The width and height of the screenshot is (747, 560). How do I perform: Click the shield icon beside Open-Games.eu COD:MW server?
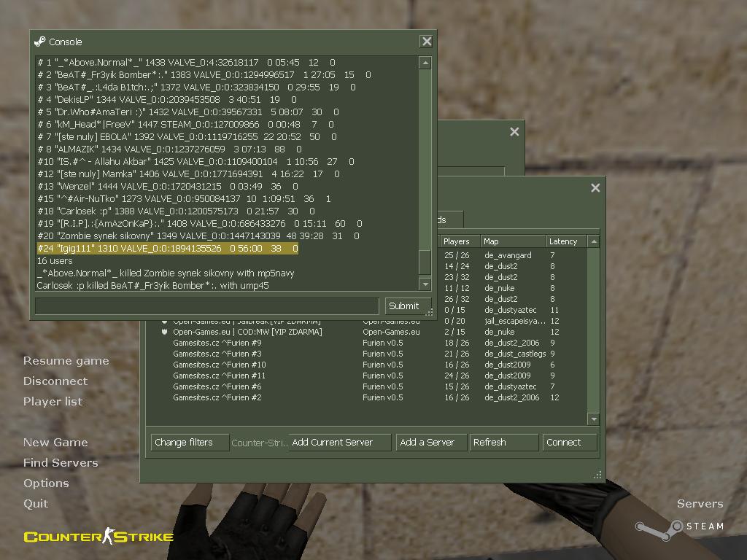165,332
